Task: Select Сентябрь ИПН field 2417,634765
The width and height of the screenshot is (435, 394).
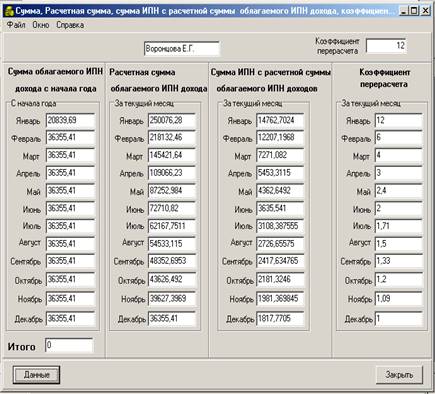Action: tap(280, 261)
